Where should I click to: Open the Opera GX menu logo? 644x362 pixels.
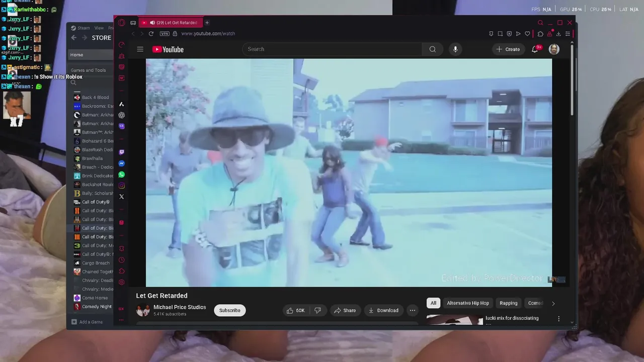(x=121, y=23)
